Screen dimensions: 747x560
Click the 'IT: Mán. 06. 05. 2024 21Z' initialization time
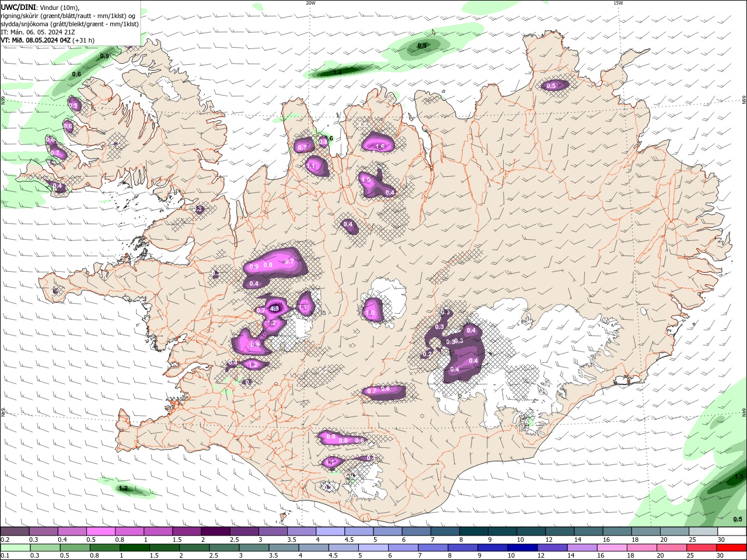[39, 32]
